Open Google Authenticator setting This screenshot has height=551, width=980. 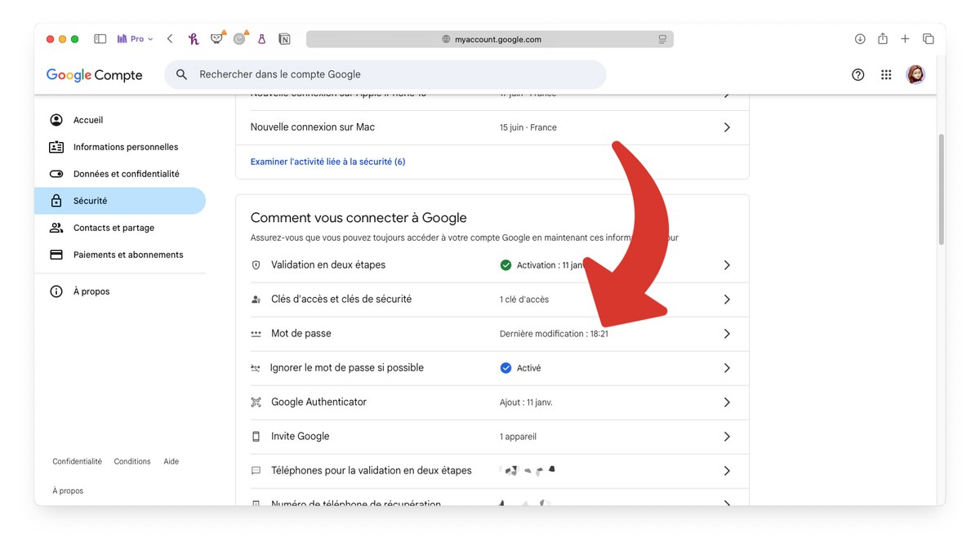(492, 402)
